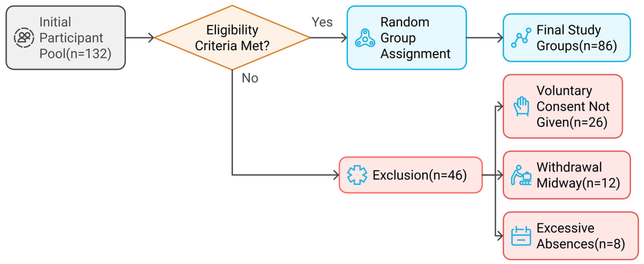Select the Final Study Groups box
Image resolution: width=644 pixels, height=264 pixels.
pos(566,38)
